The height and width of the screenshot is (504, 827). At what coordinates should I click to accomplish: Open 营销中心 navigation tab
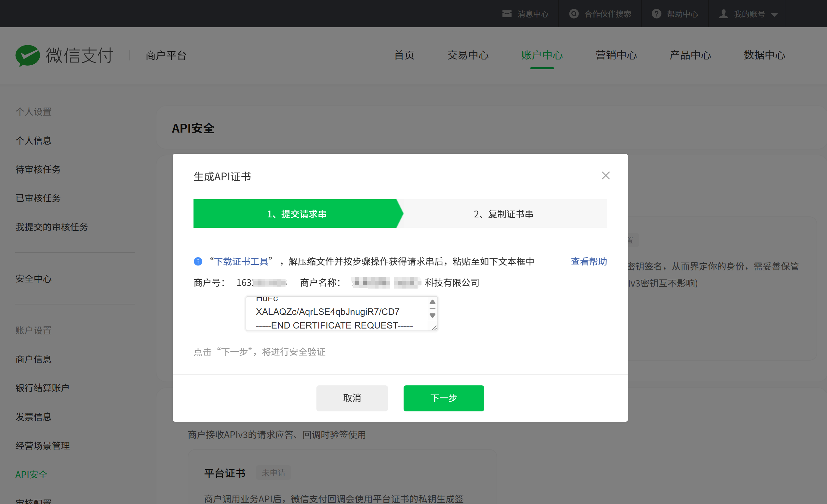616,55
